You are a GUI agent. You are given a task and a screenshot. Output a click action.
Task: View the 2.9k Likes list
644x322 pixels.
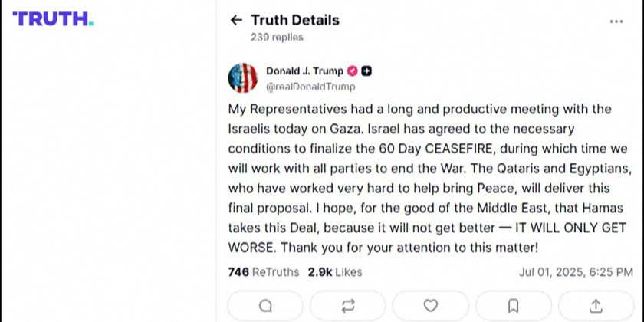335,272
